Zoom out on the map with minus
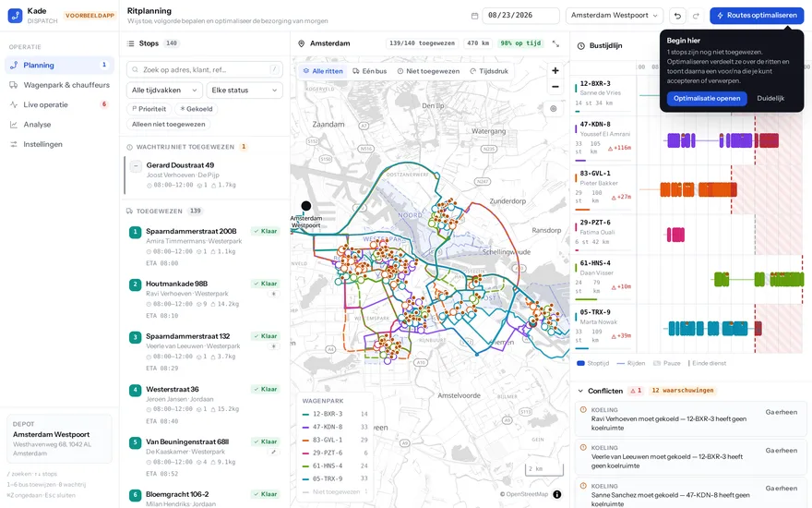Screen dimensions: 812x508 point(555,87)
